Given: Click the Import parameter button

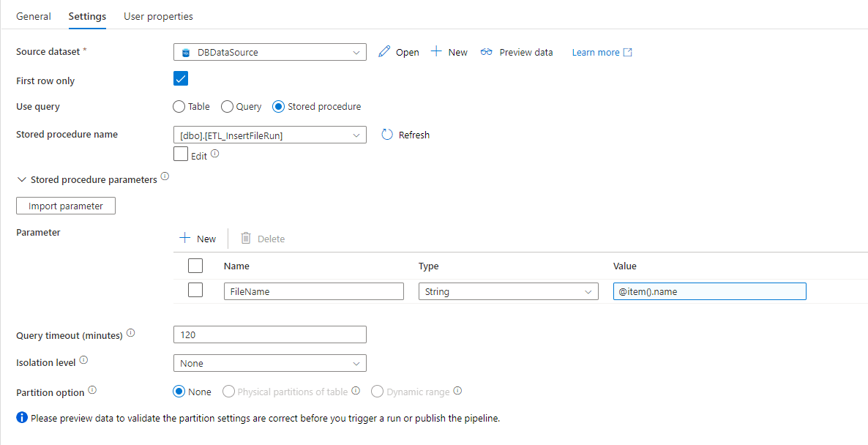Looking at the screenshot, I should (x=66, y=206).
